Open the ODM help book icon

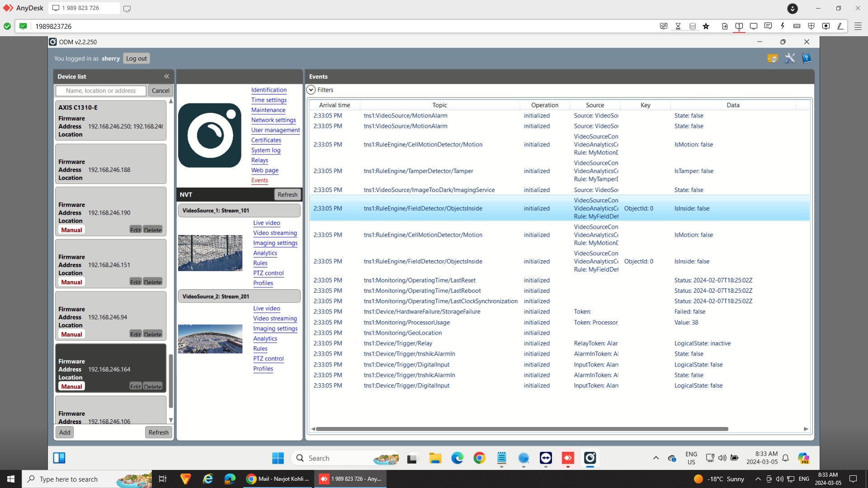point(807,58)
